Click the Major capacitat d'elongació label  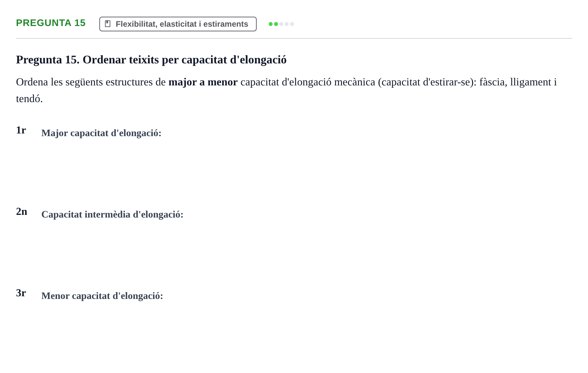point(101,133)
